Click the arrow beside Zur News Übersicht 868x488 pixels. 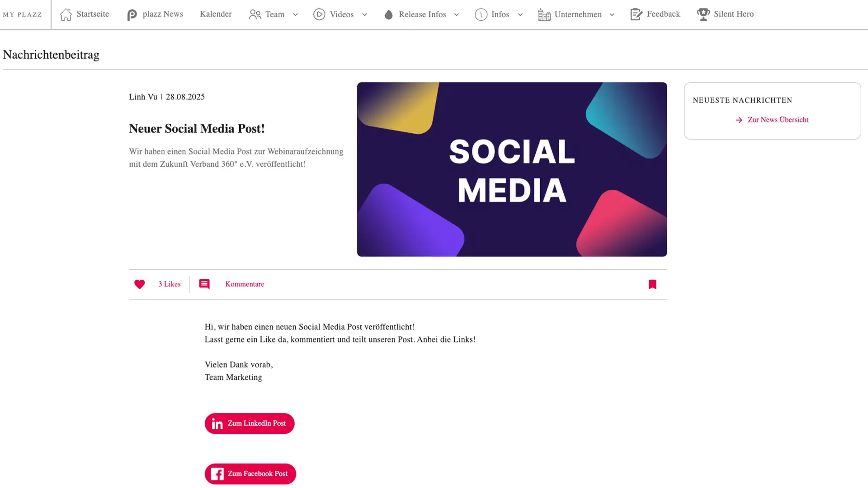pyautogui.click(x=739, y=120)
